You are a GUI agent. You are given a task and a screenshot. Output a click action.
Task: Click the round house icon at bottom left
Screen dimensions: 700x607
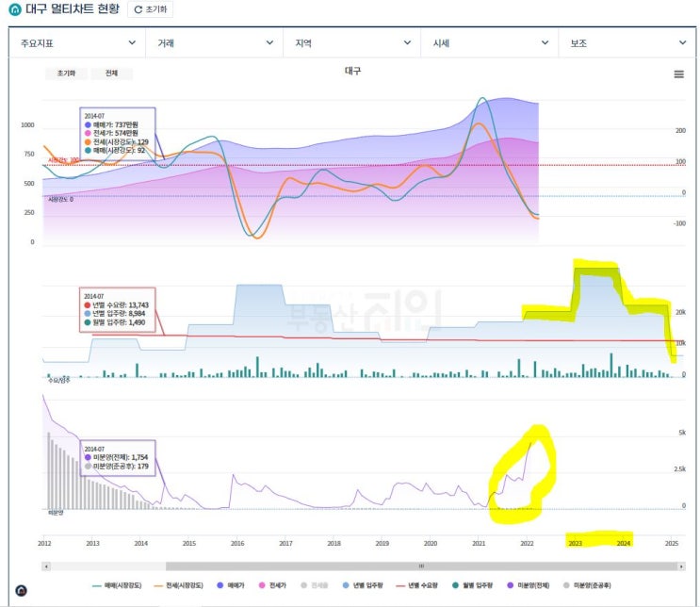click(x=21, y=590)
